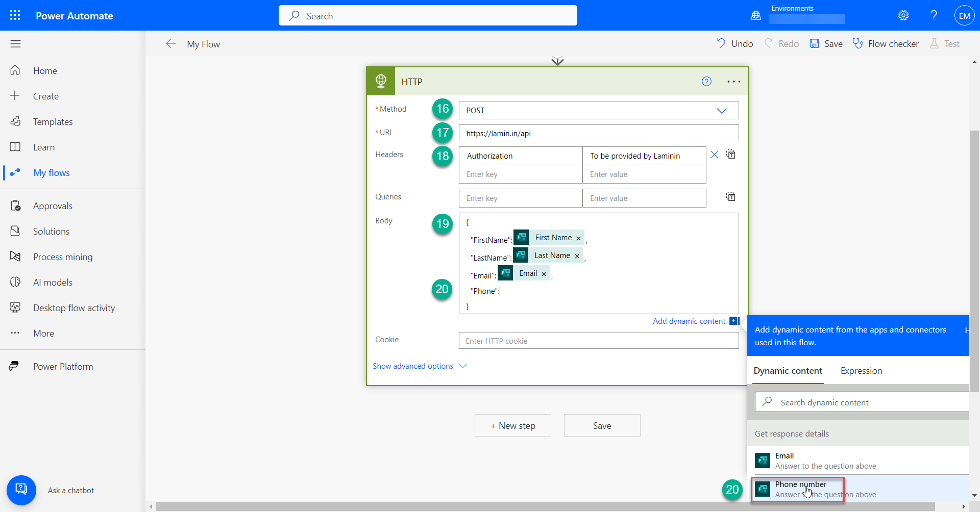Click the Power Automate title
The image size is (980, 512).
click(x=75, y=16)
